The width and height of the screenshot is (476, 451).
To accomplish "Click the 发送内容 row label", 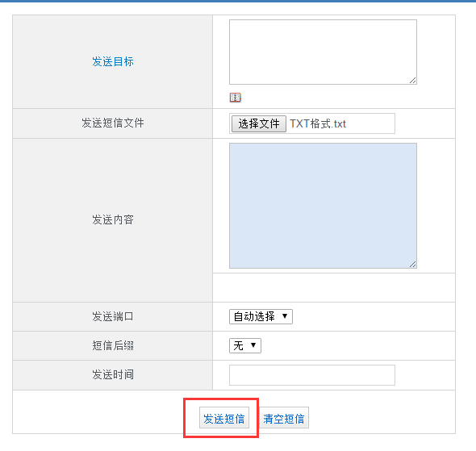I will point(113,219).
